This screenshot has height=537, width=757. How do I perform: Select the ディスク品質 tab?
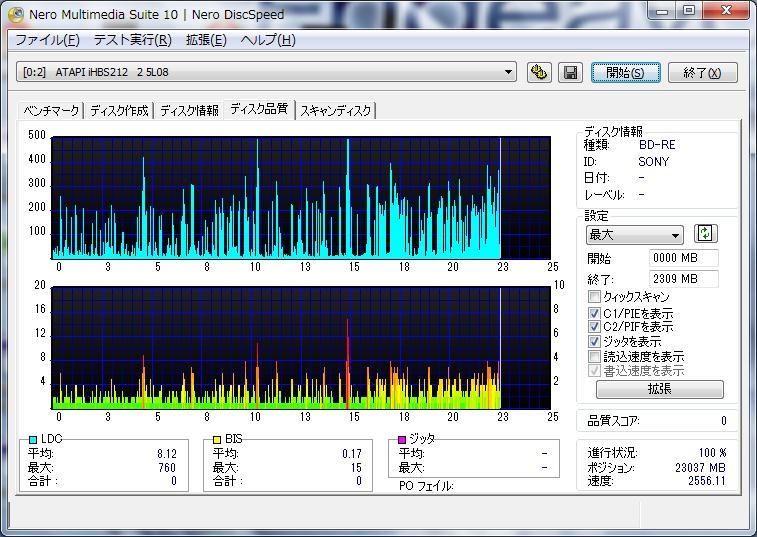click(259, 109)
